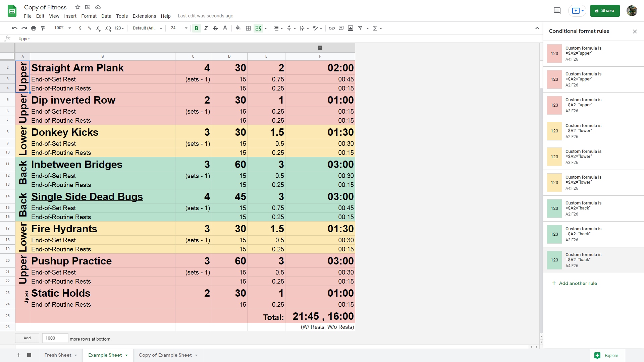The height and width of the screenshot is (362, 644).
Task: Click the Share button
Action: (606, 11)
